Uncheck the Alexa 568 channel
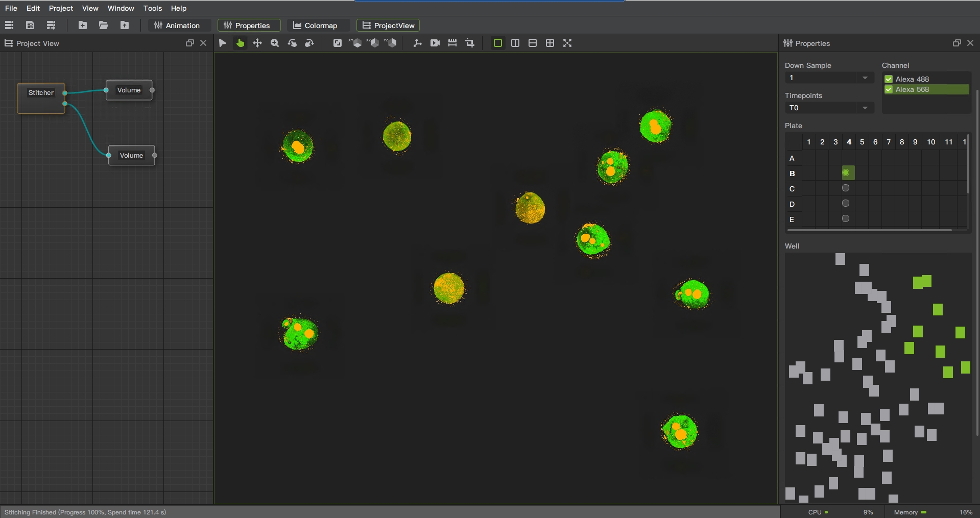This screenshot has width=980, height=518. (889, 89)
